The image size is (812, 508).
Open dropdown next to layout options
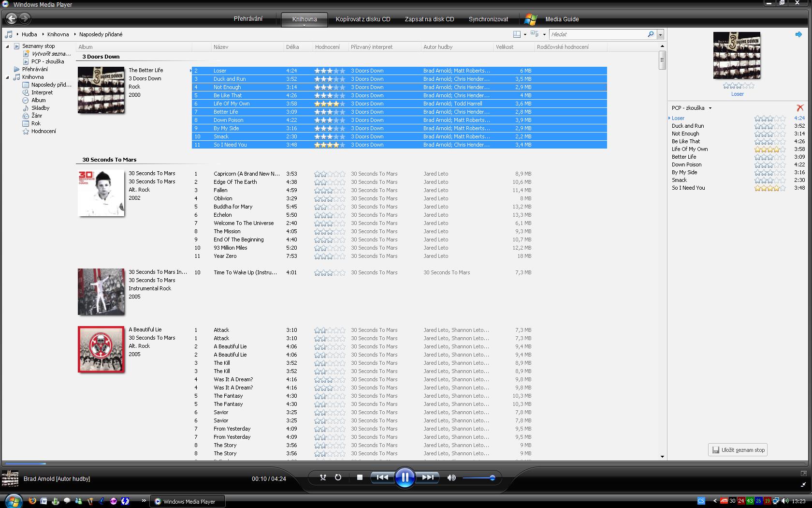(525, 34)
